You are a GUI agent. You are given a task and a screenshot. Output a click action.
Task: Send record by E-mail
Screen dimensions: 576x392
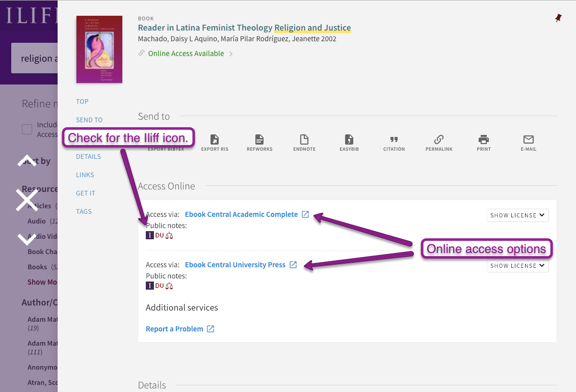529,140
